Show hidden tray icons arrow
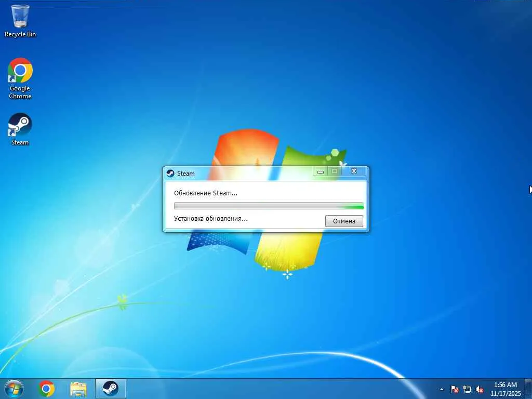The height and width of the screenshot is (399, 532). tap(442, 389)
